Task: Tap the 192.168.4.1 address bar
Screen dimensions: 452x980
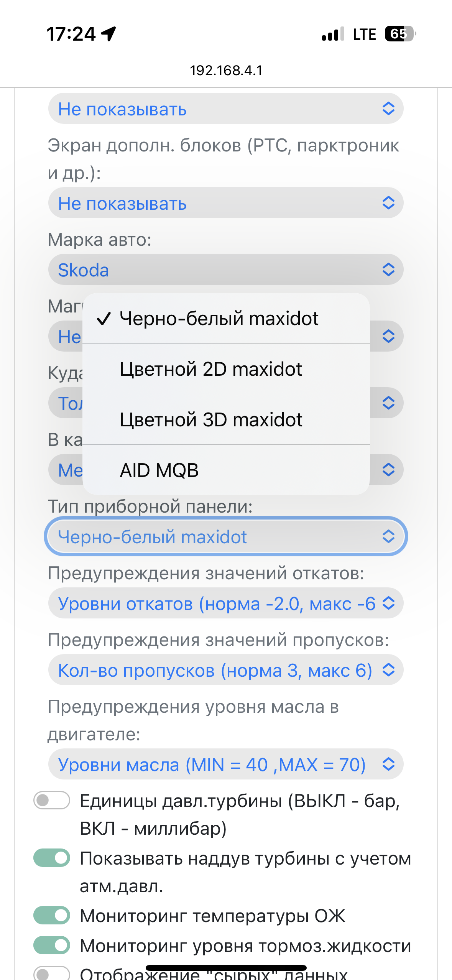Action: (x=226, y=70)
